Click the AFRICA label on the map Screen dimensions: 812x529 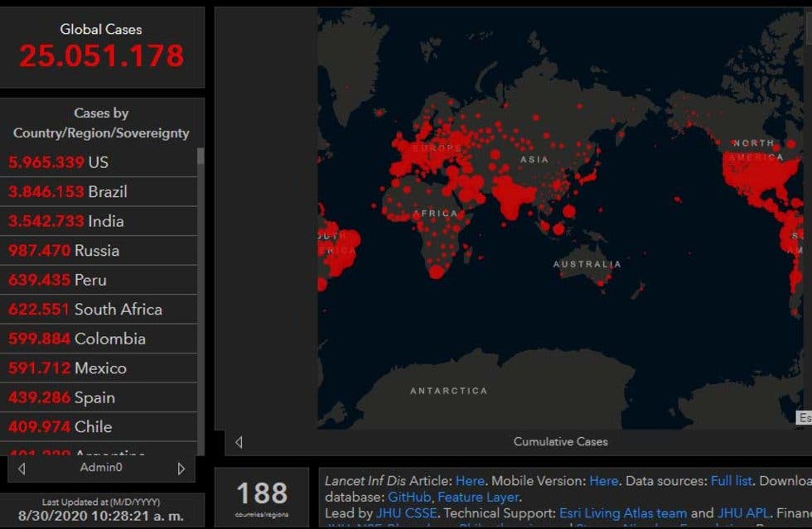point(436,214)
